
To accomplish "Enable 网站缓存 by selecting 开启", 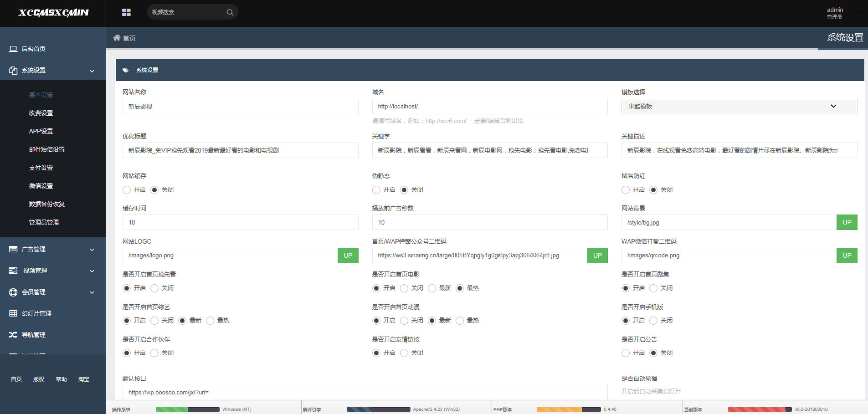I will coord(127,190).
